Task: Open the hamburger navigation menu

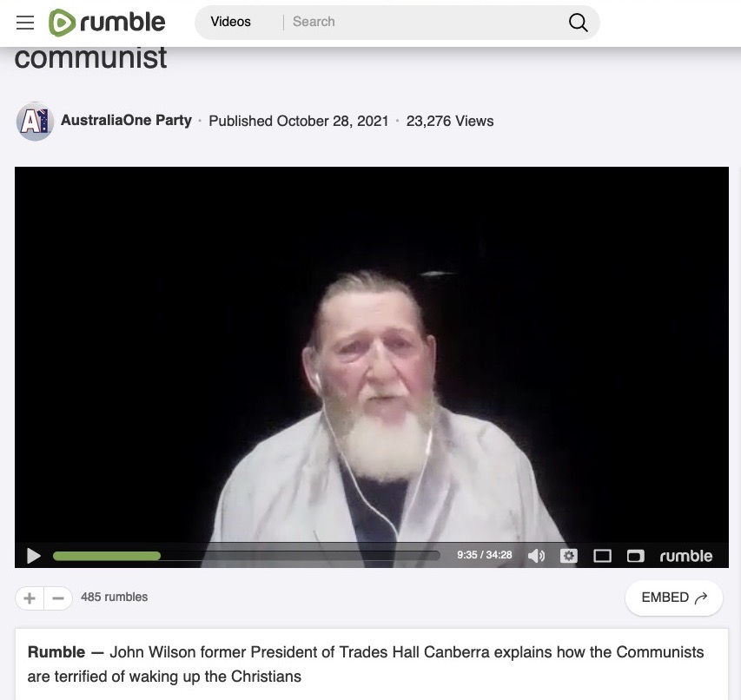Action: coord(25,23)
